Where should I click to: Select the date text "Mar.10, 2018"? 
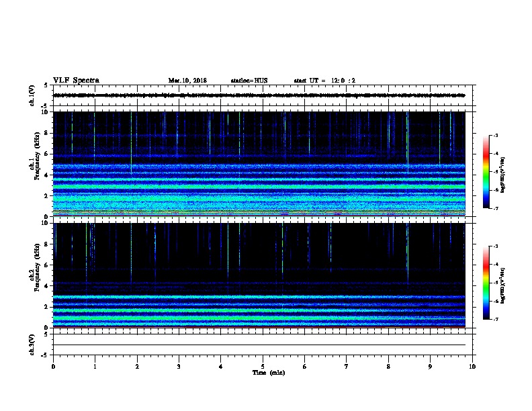187,81
